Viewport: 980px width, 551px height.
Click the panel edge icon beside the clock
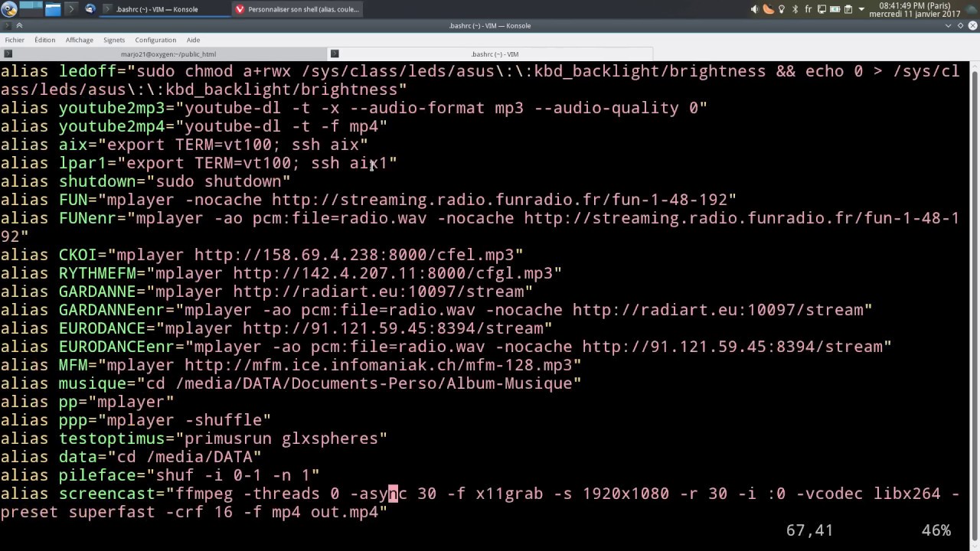pyautogui.click(x=971, y=9)
